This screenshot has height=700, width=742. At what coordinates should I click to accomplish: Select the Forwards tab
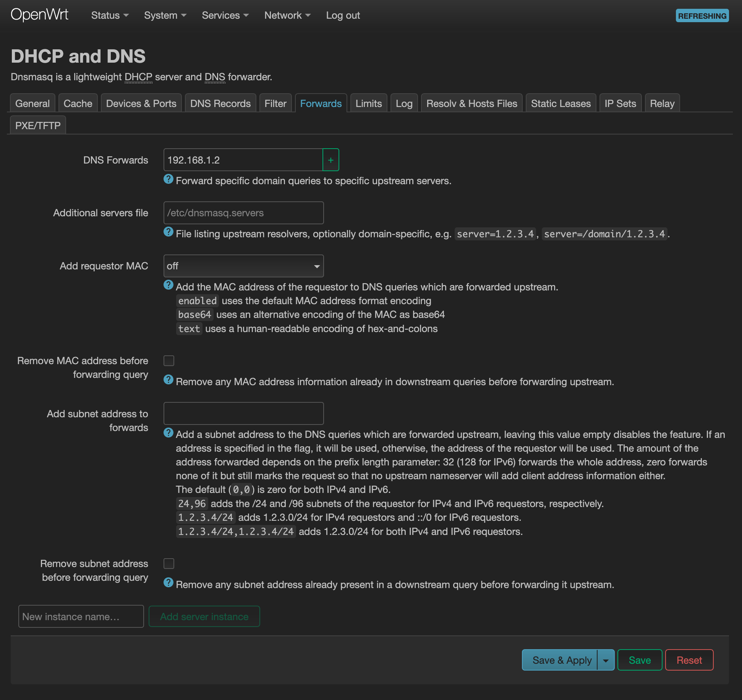(321, 104)
